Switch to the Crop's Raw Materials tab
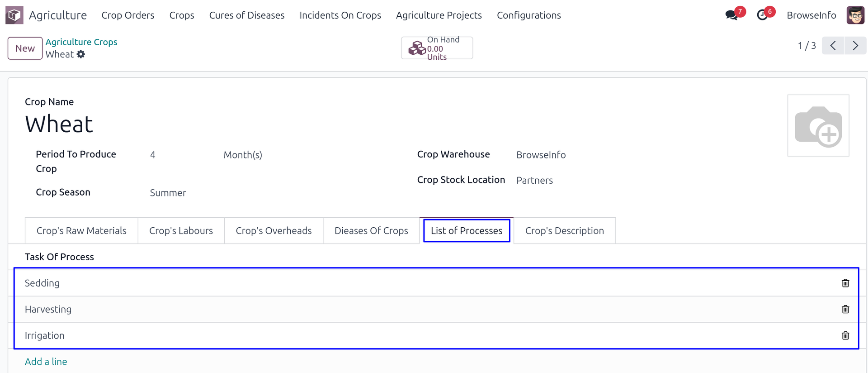The image size is (868, 373). click(81, 231)
